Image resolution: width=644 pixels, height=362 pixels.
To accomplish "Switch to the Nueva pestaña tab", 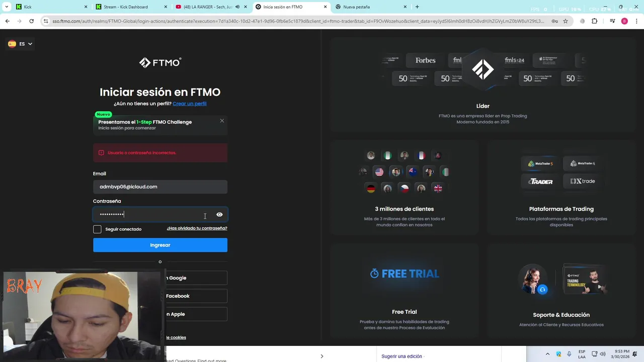I will click(371, 7).
